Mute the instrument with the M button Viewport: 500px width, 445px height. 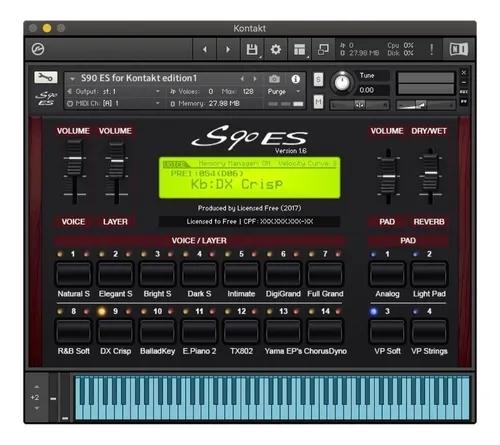coord(318,101)
